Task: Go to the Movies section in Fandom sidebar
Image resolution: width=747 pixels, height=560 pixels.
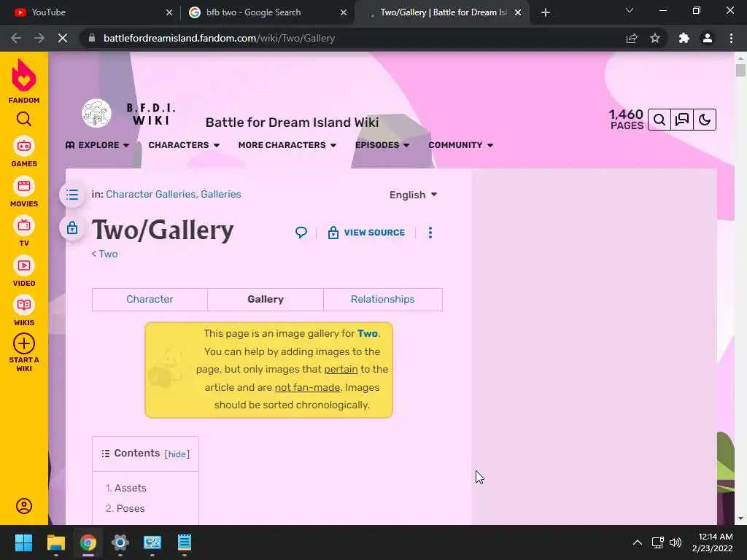Action: [x=24, y=192]
